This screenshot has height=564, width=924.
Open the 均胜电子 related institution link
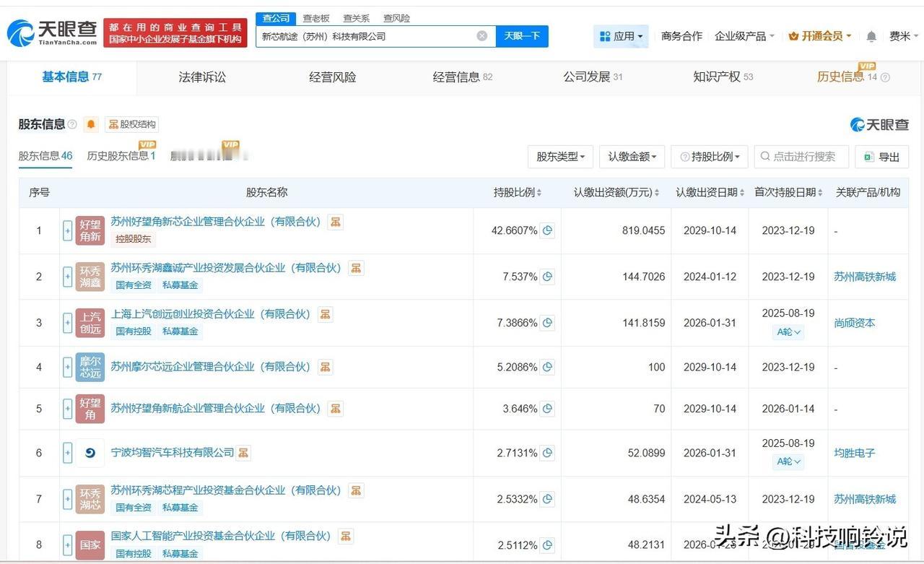855,453
